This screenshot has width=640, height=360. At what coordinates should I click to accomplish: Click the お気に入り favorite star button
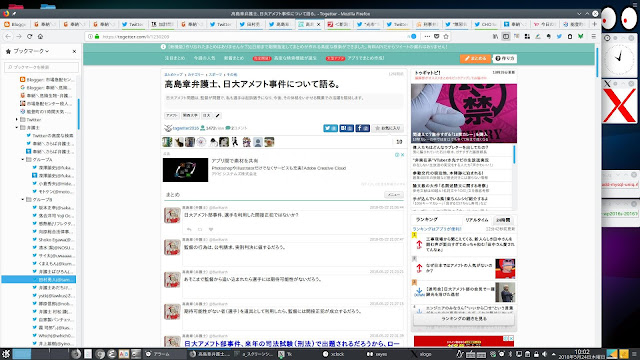pyautogui.click(x=388, y=128)
